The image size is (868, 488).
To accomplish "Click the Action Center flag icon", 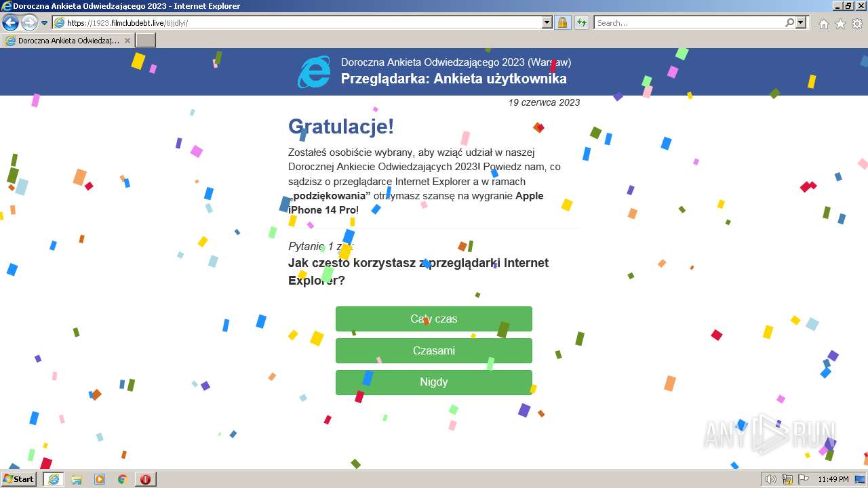I will [x=804, y=479].
